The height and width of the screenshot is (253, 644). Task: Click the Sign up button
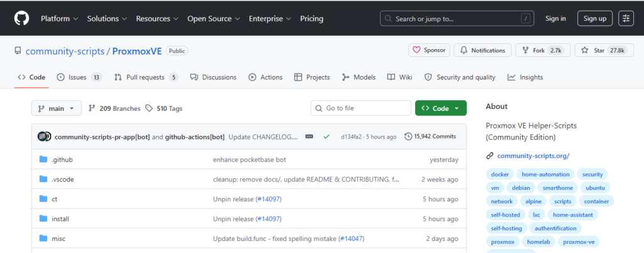(595, 18)
